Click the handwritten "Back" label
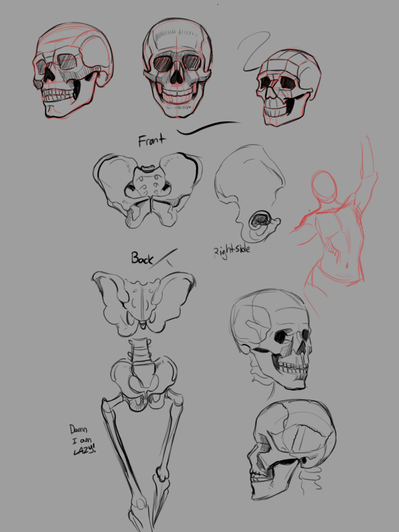The image size is (399, 532). 142,258
